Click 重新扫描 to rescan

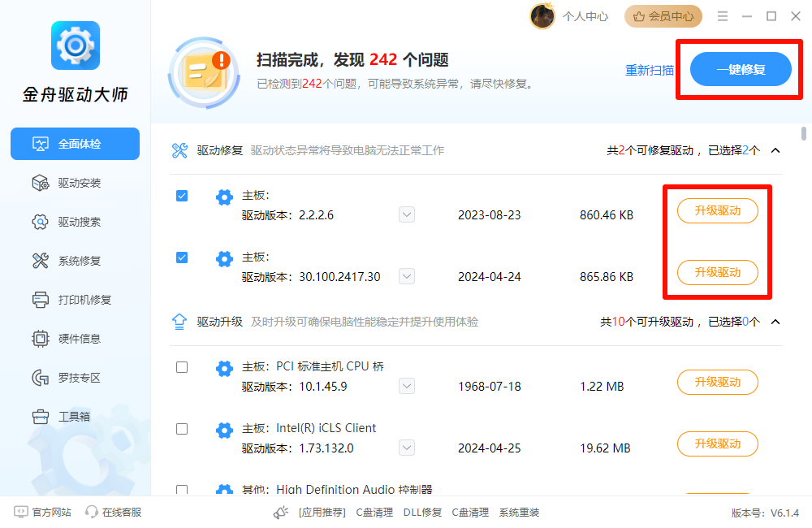(650, 70)
